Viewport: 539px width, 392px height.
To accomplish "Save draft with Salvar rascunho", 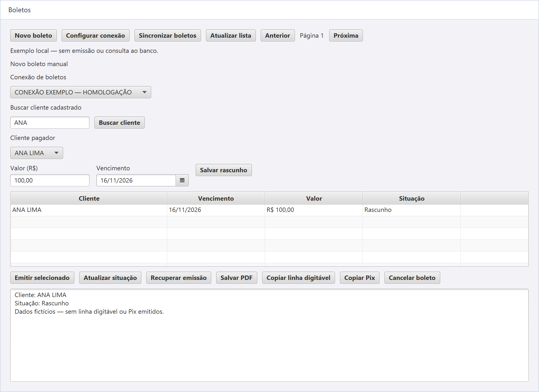I will [224, 170].
